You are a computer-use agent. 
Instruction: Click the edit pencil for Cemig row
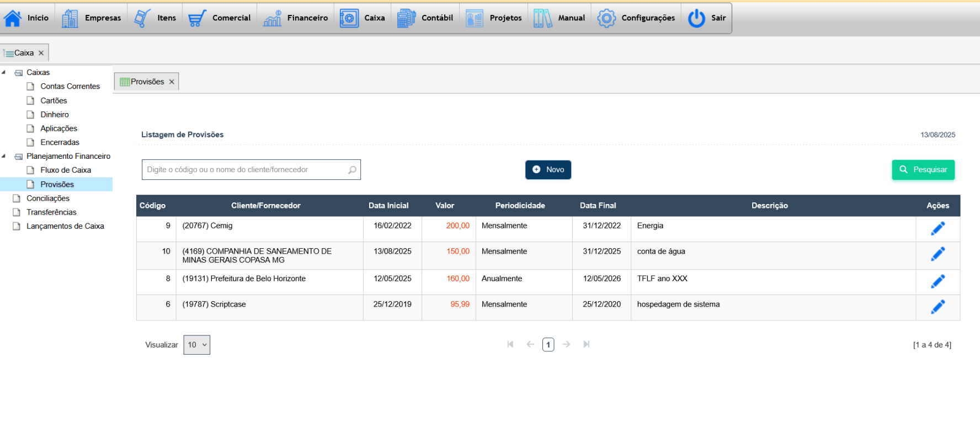pyautogui.click(x=938, y=228)
